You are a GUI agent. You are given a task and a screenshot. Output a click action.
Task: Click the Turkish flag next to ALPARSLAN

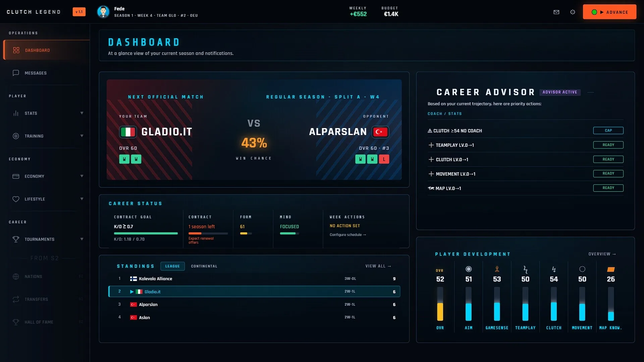[380, 132]
